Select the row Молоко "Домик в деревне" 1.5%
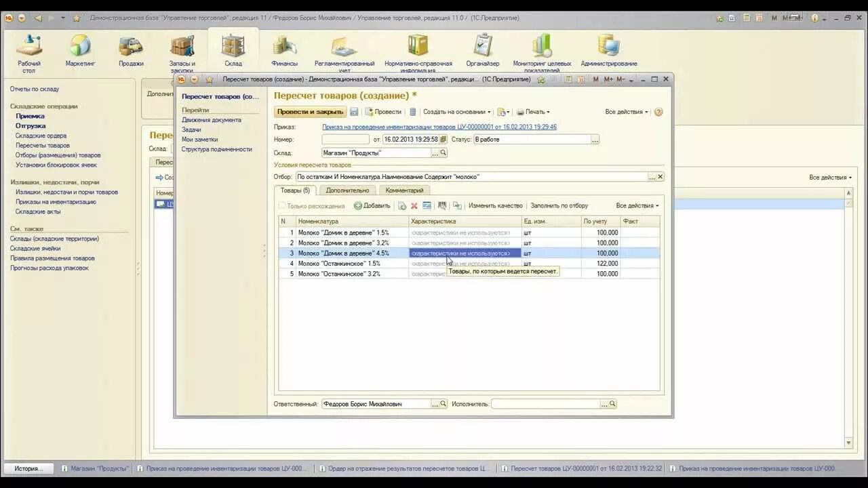 pyautogui.click(x=469, y=232)
